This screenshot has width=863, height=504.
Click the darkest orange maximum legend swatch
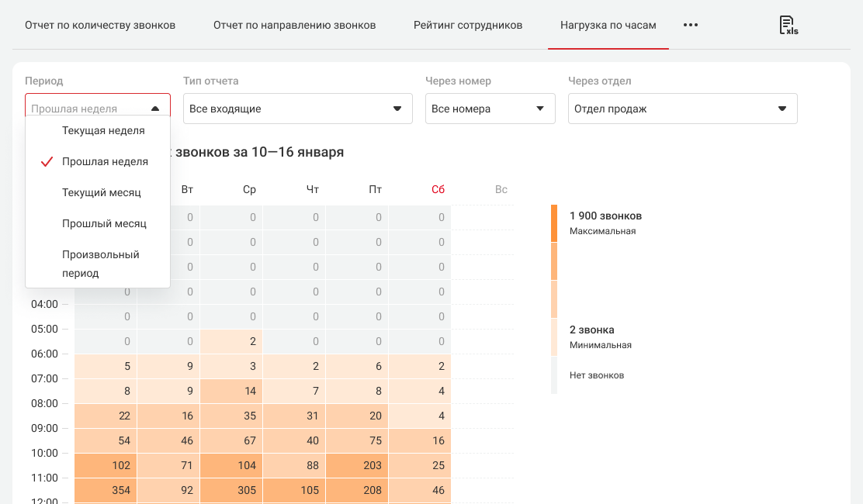[554, 223]
